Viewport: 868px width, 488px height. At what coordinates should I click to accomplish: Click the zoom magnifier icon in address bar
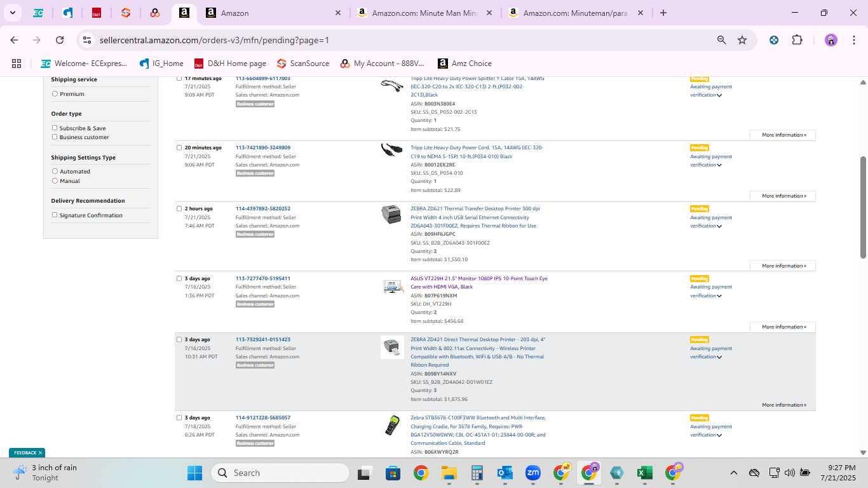[721, 40]
